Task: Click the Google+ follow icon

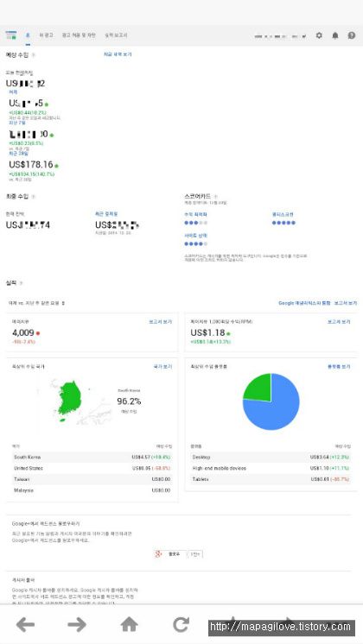Action: click(x=158, y=554)
